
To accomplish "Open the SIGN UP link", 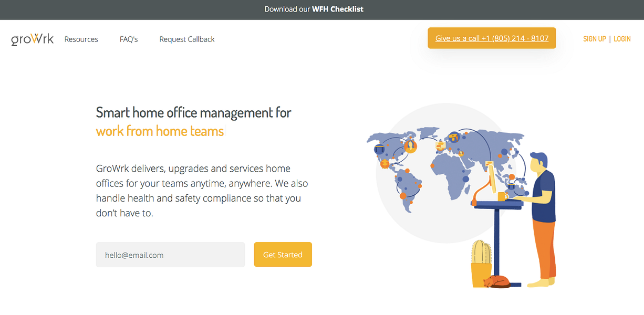I will coord(595,39).
